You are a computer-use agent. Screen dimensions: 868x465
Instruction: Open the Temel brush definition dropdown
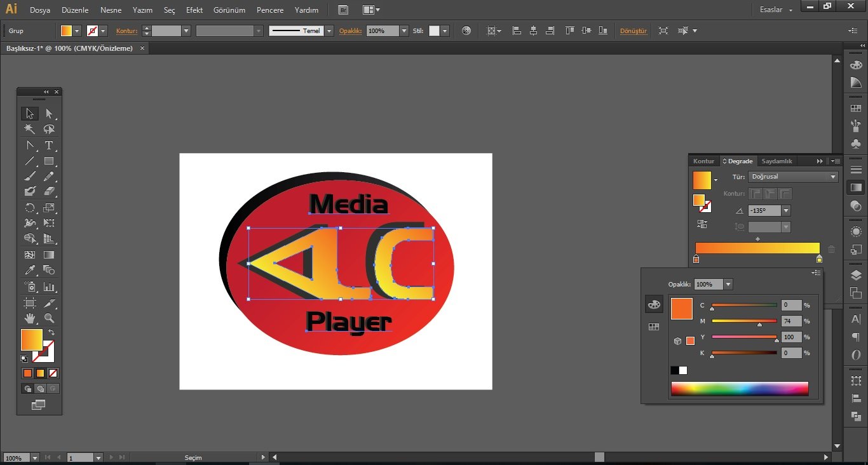pyautogui.click(x=329, y=30)
